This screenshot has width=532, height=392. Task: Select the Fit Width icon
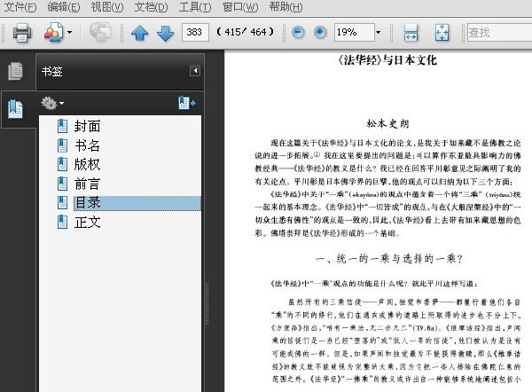pos(411,33)
